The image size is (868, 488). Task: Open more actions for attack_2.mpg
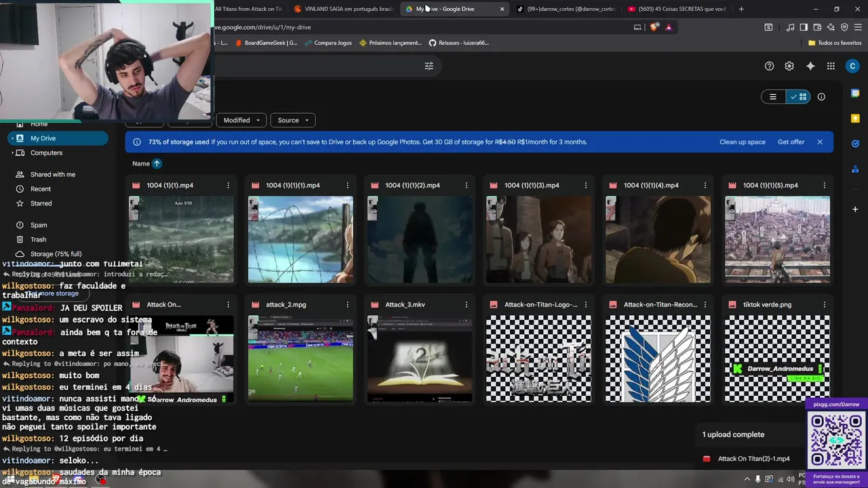(x=347, y=304)
